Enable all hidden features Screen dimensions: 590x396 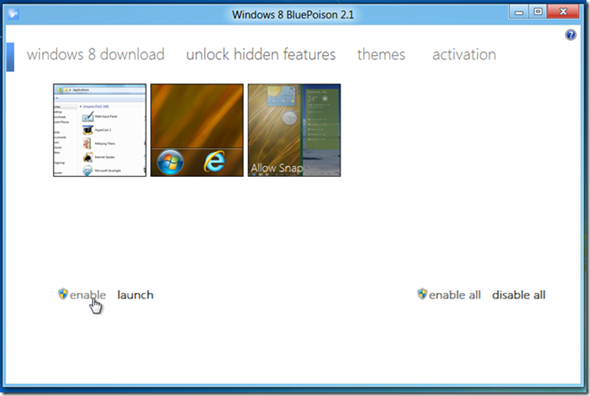(455, 295)
